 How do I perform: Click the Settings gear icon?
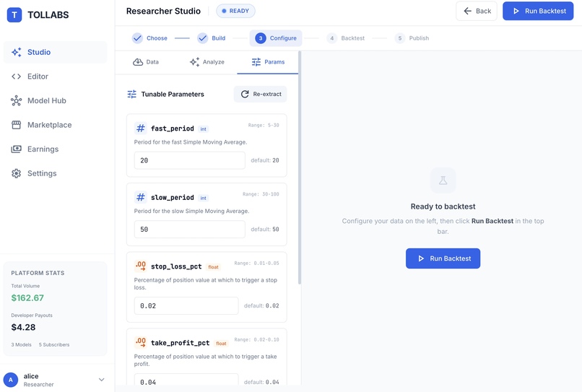[x=17, y=173]
